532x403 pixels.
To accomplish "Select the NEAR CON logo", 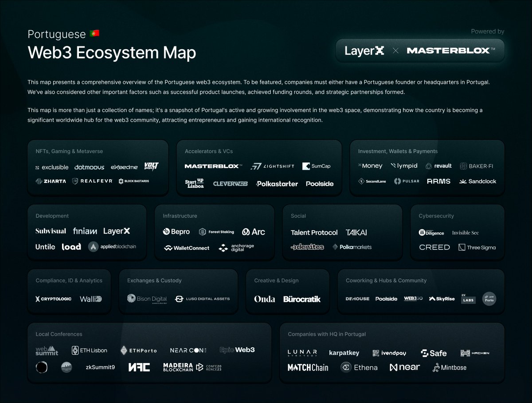I will pyautogui.click(x=188, y=350).
